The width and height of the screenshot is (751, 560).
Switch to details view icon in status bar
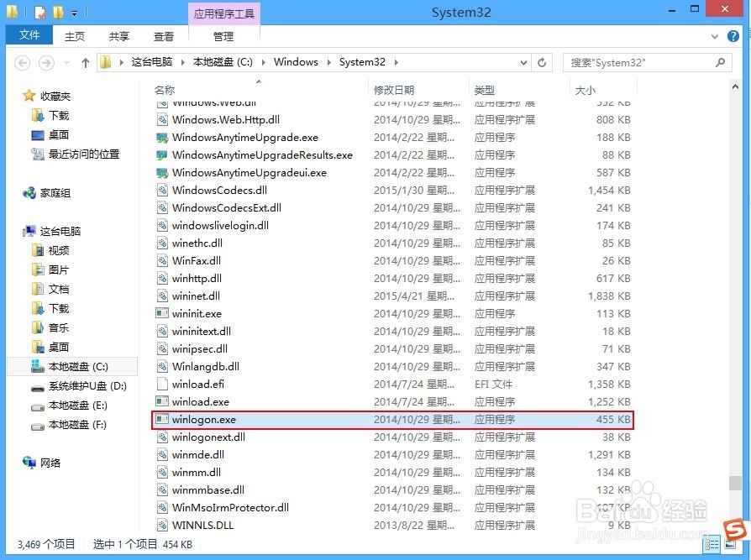(712, 544)
